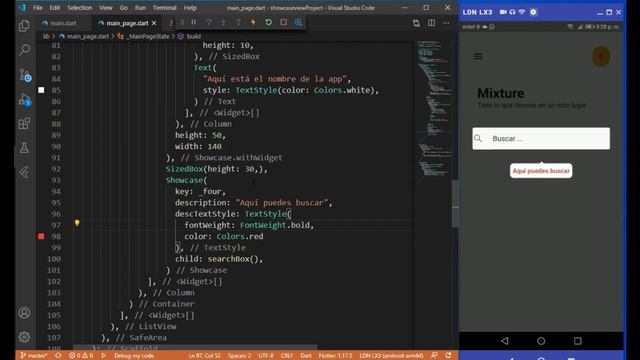Show the lightbulb code actions on line 97
640x360 pixels.
coord(77,223)
